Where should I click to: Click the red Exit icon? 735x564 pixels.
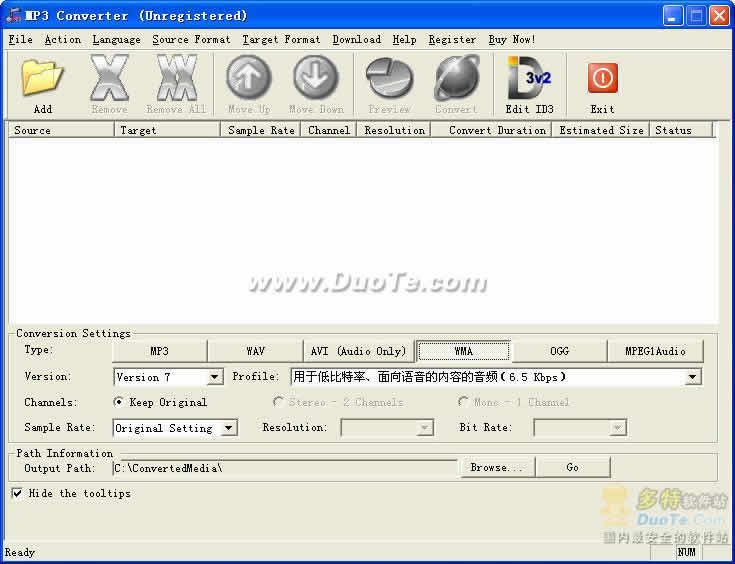pyautogui.click(x=602, y=79)
